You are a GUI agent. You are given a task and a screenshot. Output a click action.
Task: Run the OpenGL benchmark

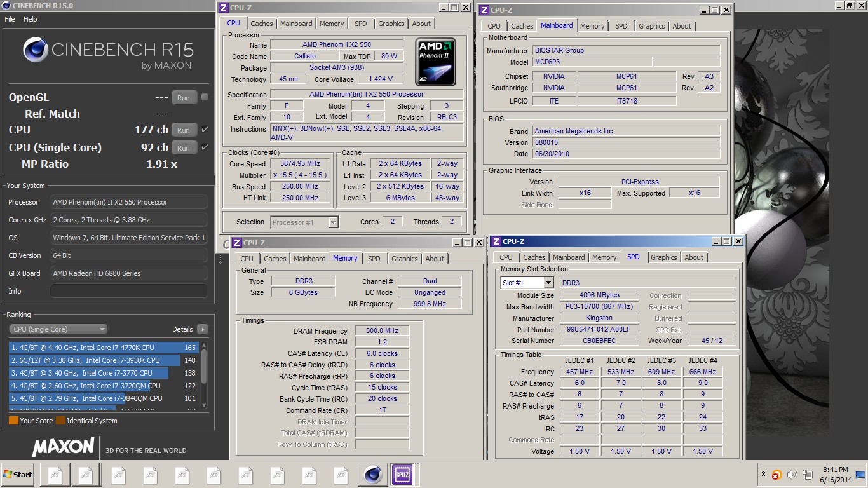point(184,98)
